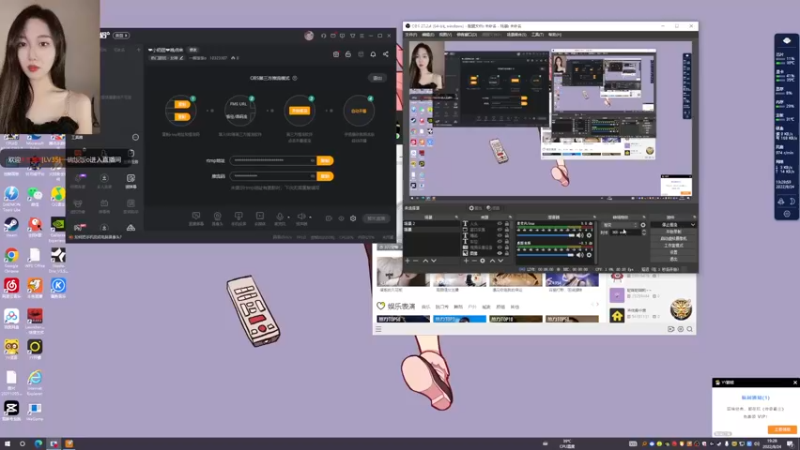Remove selected scene with minus icon in OBS
Image resolution: width=800 pixels, height=450 pixels.
(415, 261)
